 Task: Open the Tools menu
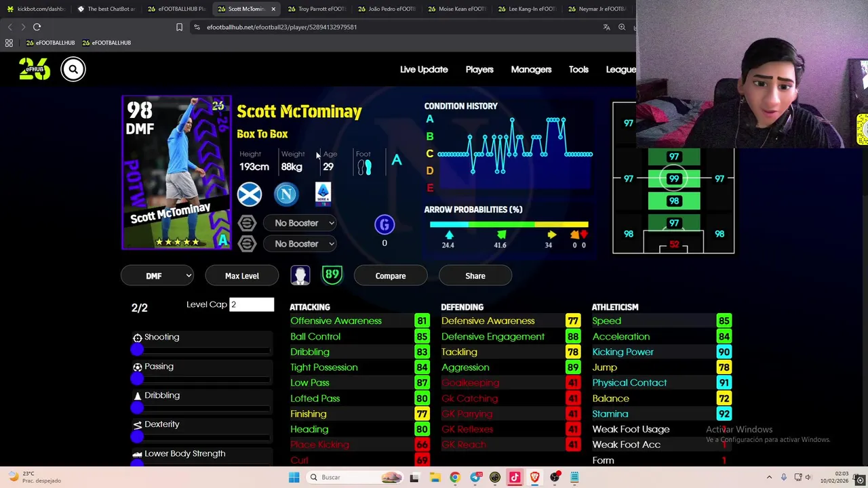click(578, 69)
